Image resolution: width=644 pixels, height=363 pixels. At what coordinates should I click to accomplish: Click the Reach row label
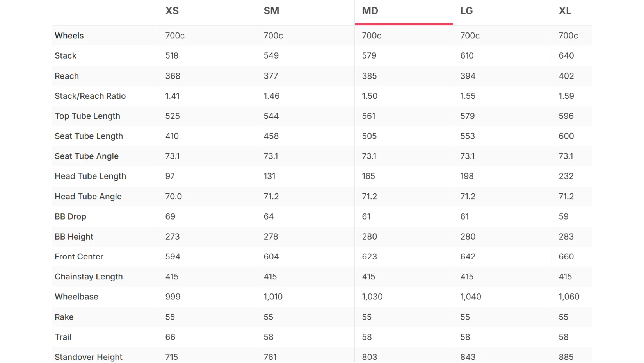[67, 76]
